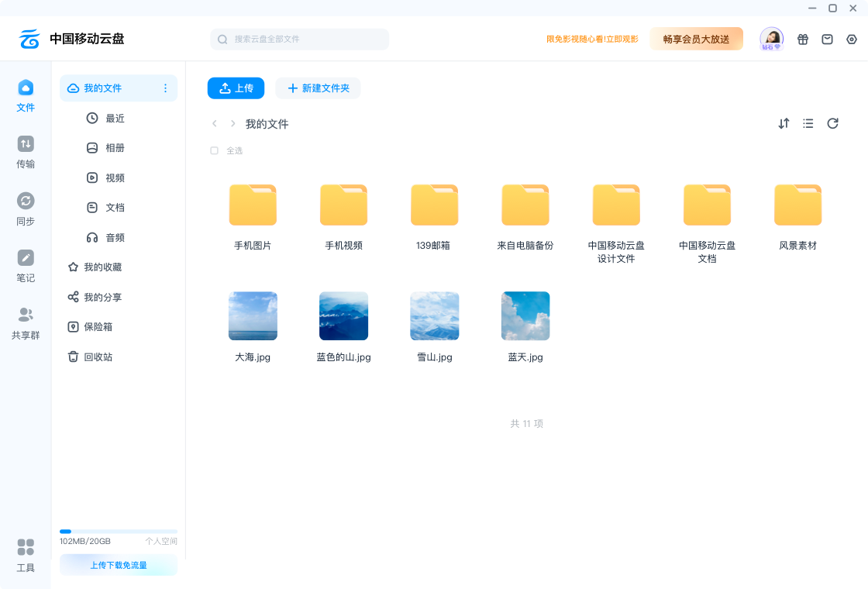Open the mail message icon in header
Image resolution: width=868 pixels, height=589 pixels.
[827, 40]
